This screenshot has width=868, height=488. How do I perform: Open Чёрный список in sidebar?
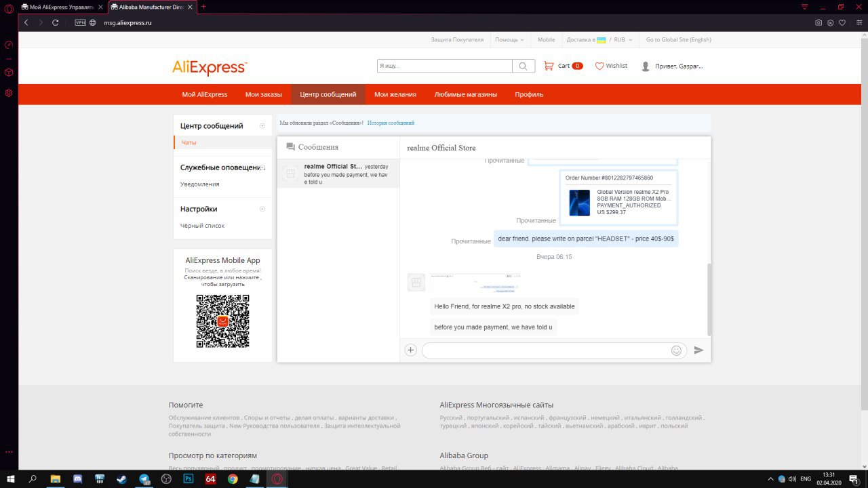pyautogui.click(x=202, y=226)
